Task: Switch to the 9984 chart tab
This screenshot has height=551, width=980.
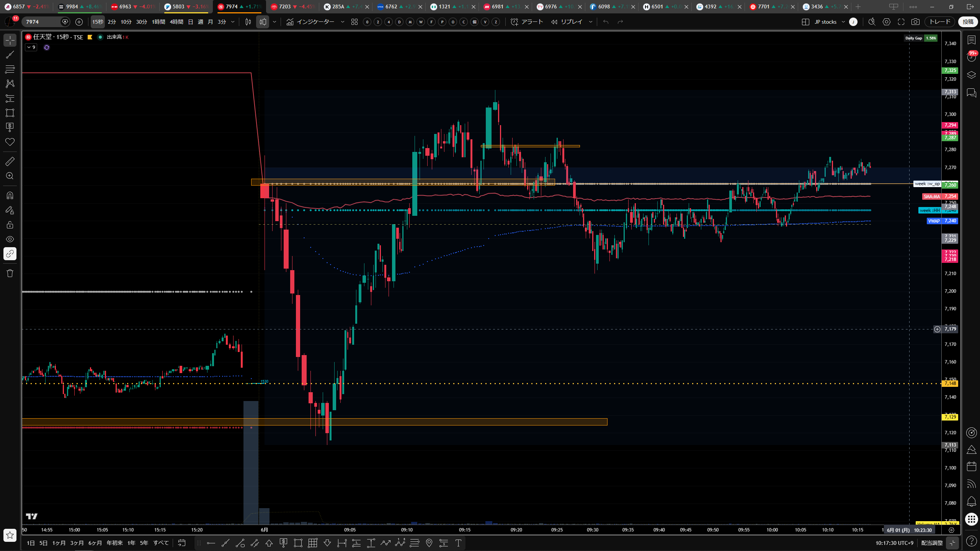Action: click(x=79, y=7)
